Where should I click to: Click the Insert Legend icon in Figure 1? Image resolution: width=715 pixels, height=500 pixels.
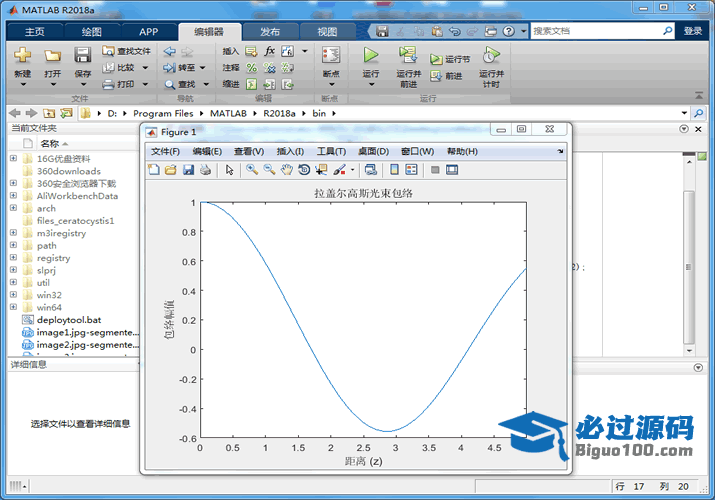tap(411, 170)
